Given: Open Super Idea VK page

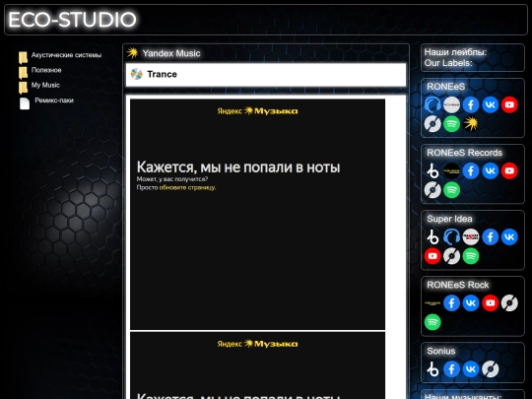Looking at the screenshot, I should point(509,236).
